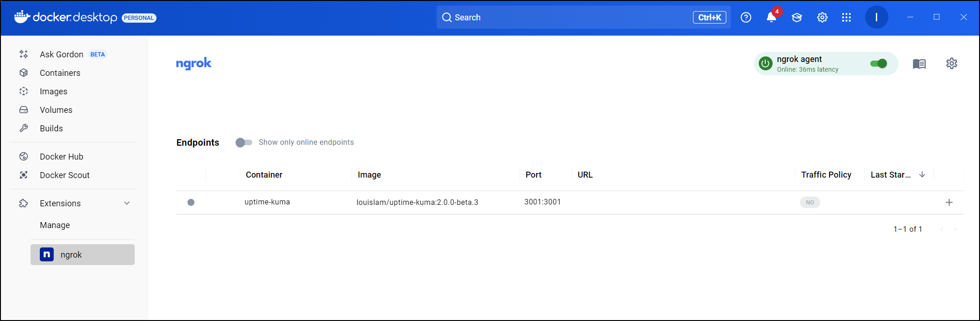Click the plus icon for uptime-kuma endpoint
Image resolution: width=980 pixels, height=321 pixels.
pyautogui.click(x=949, y=203)
